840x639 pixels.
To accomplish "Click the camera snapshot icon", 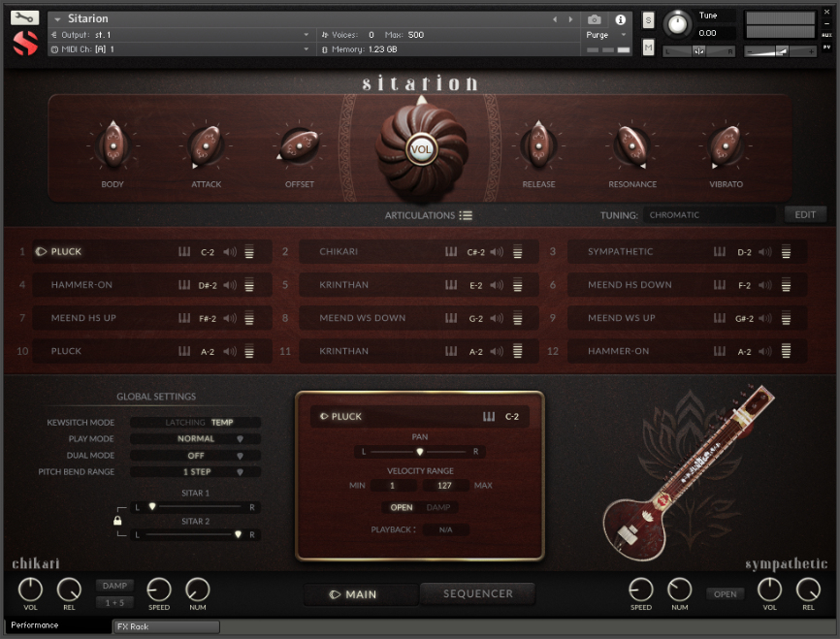I will (x=594, y=19).
